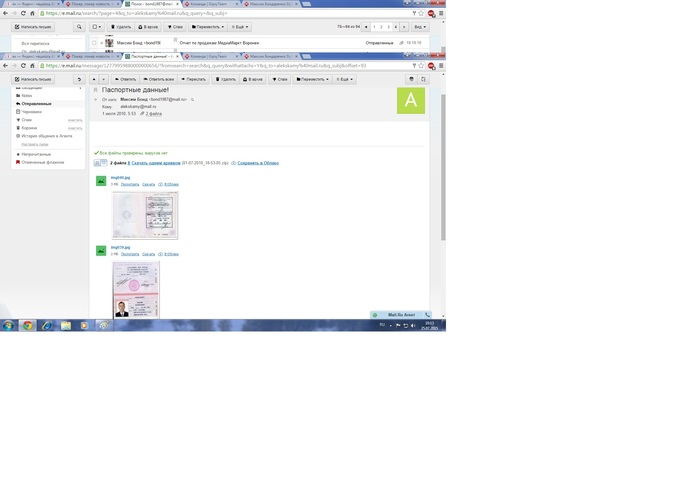Click 'очистить' next to the Корзина folder
This screenshot has height=485, width=700.
click(75, 128)
